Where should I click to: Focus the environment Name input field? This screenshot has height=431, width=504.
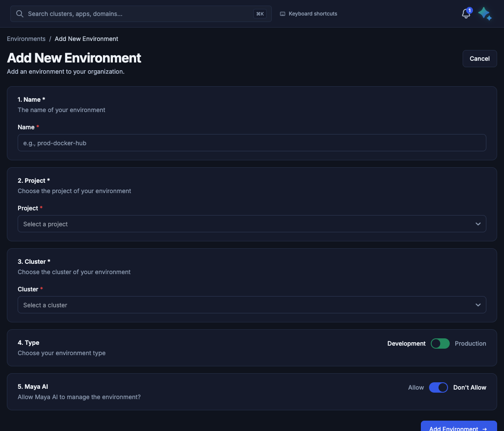coord(252,143)
